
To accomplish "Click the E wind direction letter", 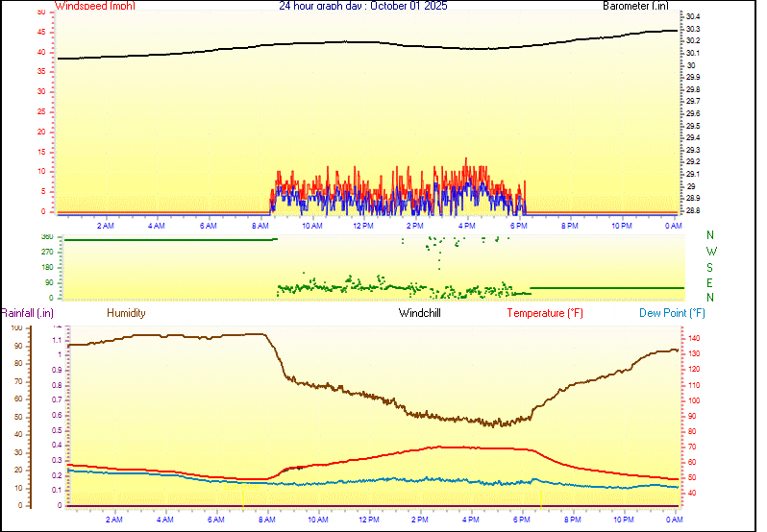I will (x=710, y=283).
